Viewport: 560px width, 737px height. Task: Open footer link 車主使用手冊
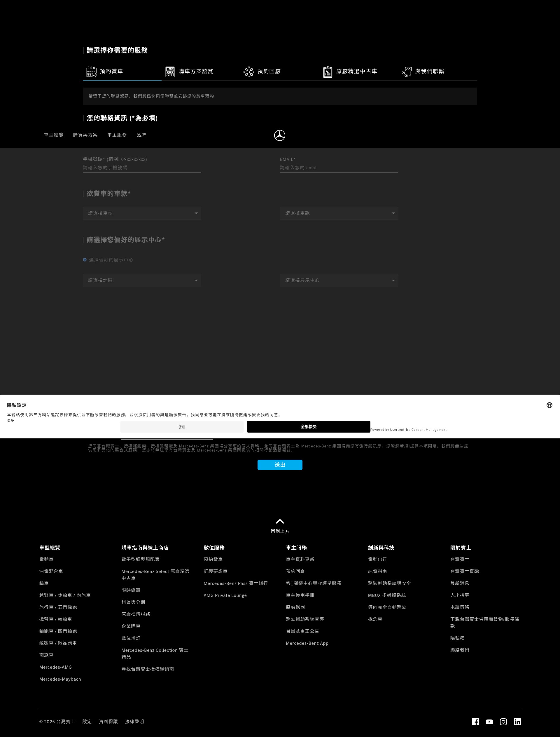300,595
